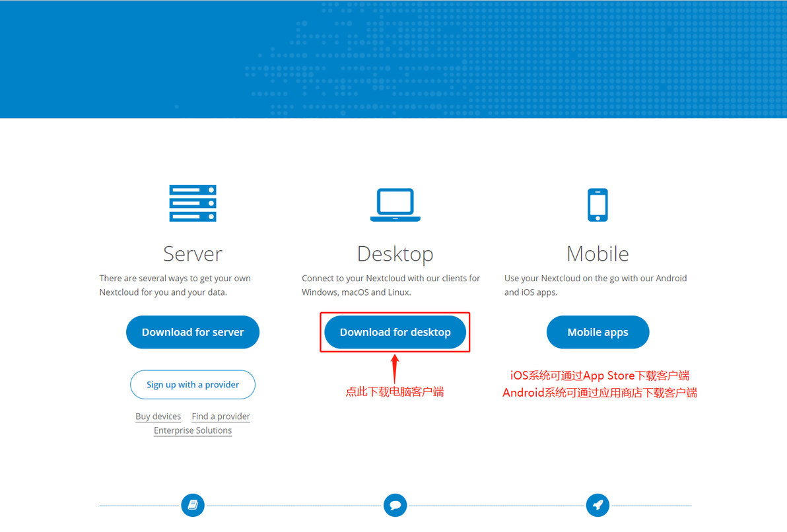787x532 pixels.
Task: Click the Download for server button
Action: (x=193, y=332)
